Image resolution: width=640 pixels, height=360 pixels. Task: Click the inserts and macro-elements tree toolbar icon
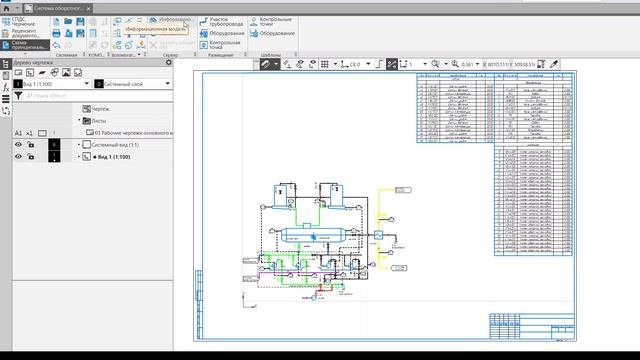pos(54,73)
